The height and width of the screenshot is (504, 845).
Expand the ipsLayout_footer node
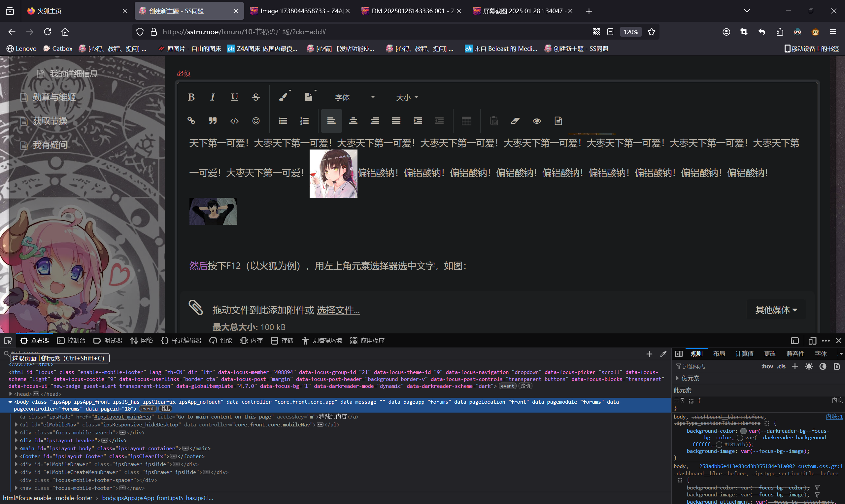click(16, 456)
